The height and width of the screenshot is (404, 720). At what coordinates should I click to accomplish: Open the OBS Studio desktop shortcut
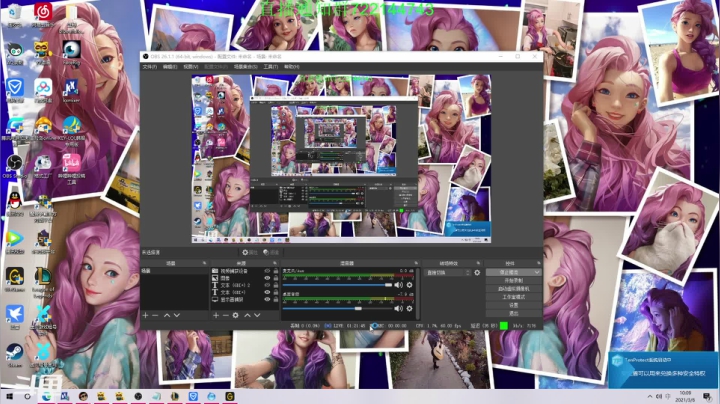click(x=15, y=166)
